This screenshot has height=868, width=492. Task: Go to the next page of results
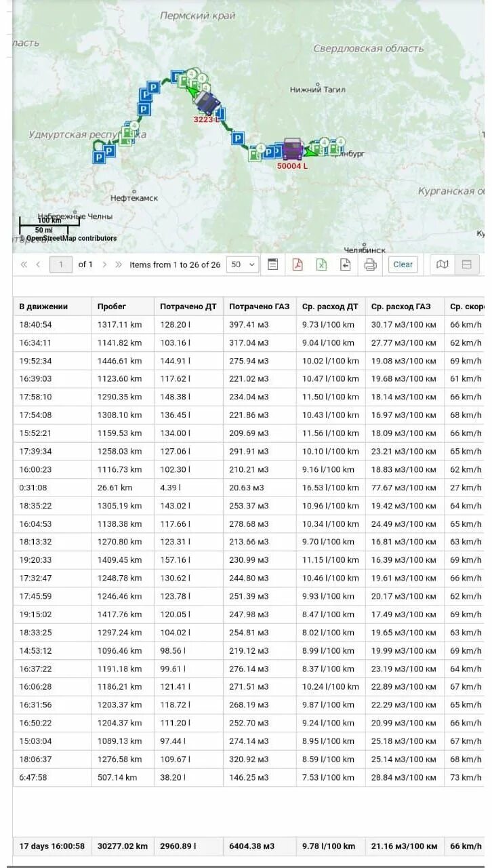(104, 264)
